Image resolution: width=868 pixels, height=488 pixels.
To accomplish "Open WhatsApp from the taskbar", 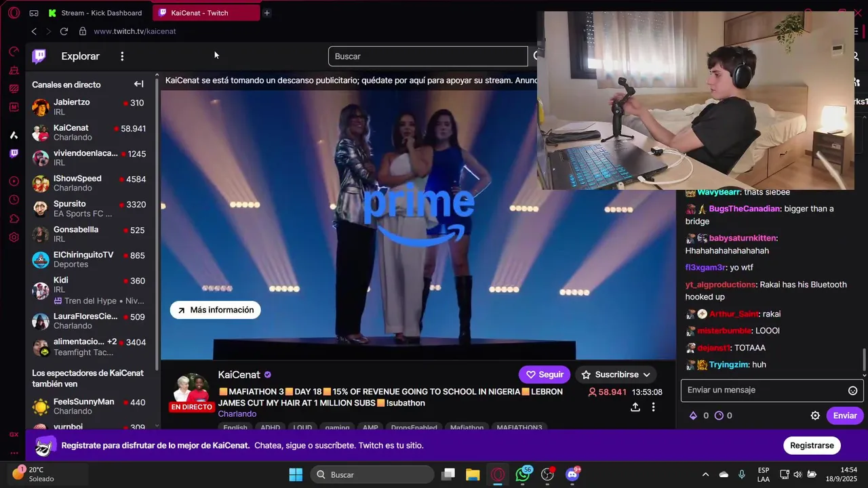I will tap(523, 474).
